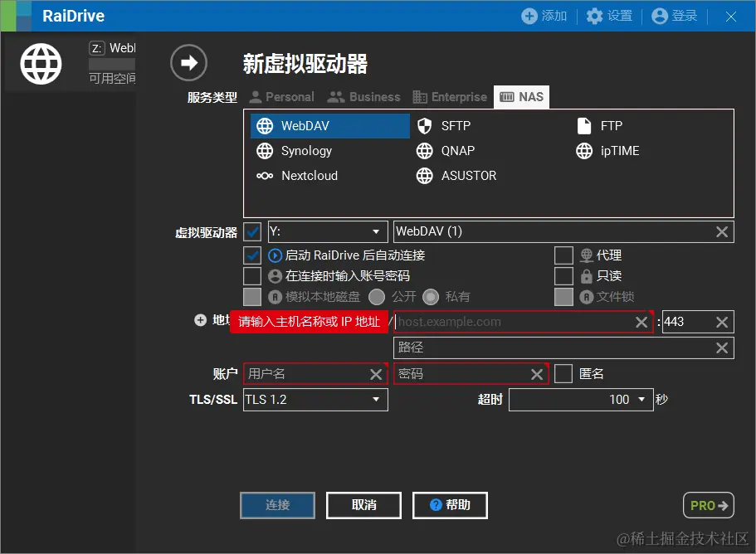Select the SFTP service type
The image size is (756, 554).
[444, 126]
